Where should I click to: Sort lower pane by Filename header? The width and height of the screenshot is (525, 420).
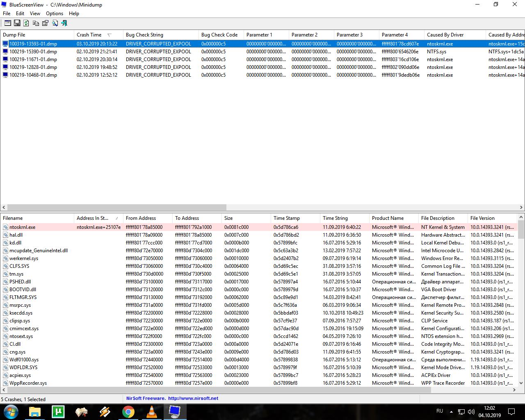point(37,218)
